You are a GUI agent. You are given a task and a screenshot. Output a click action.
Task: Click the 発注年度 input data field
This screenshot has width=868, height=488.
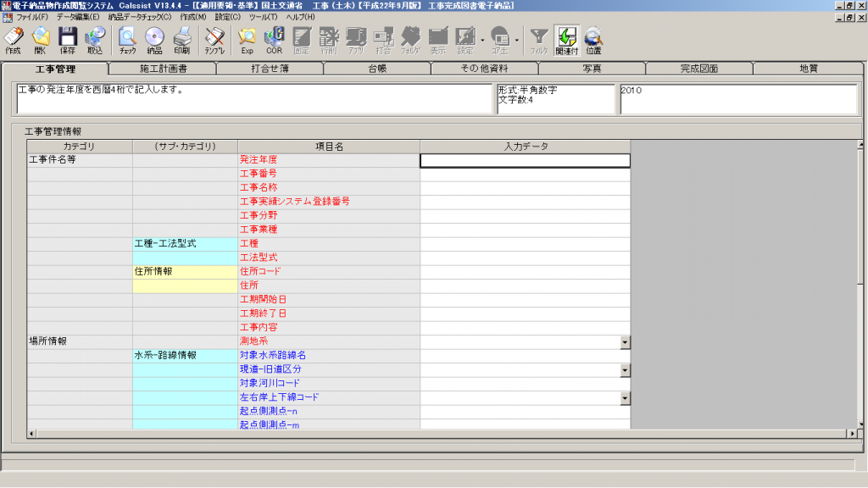coord(525,160)
